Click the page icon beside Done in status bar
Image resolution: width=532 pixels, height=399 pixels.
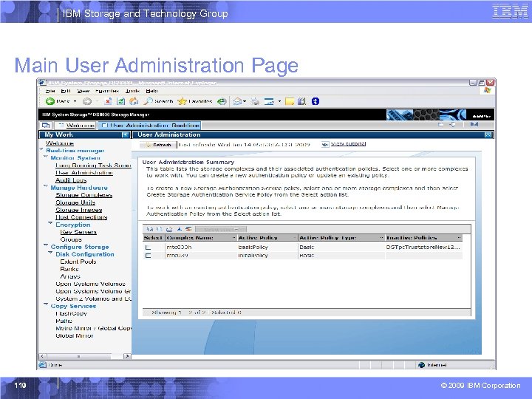point(42,365)
